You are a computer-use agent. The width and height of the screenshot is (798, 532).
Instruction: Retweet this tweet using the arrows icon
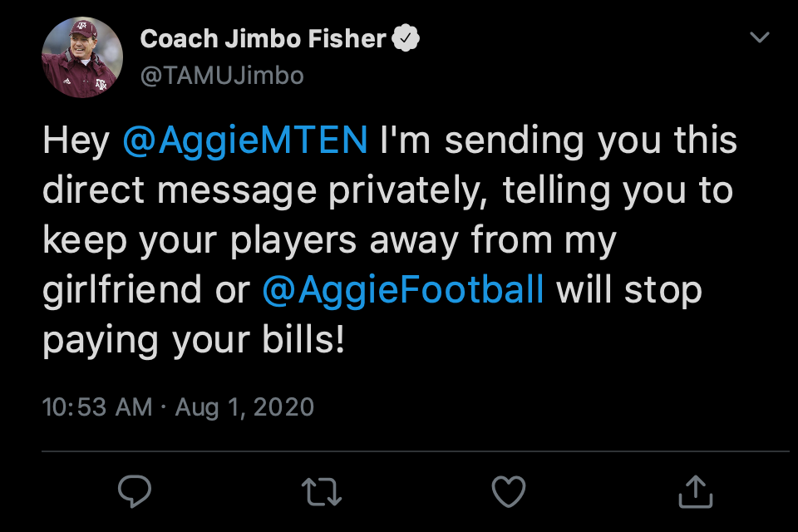(x=322, y=491)
